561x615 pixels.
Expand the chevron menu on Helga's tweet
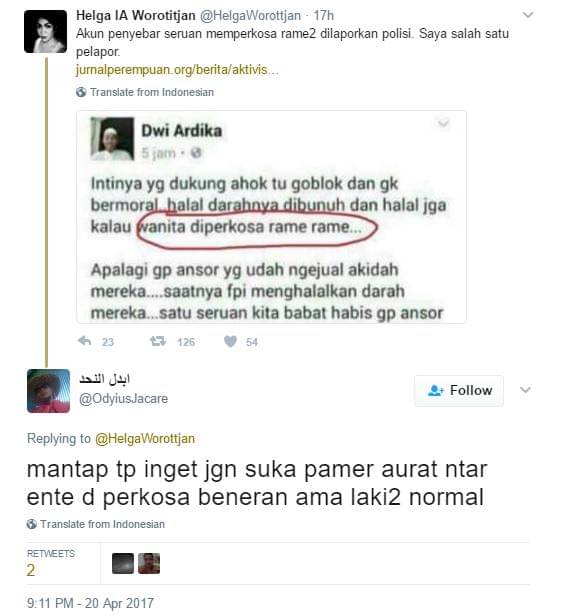(x=528, y=15)
